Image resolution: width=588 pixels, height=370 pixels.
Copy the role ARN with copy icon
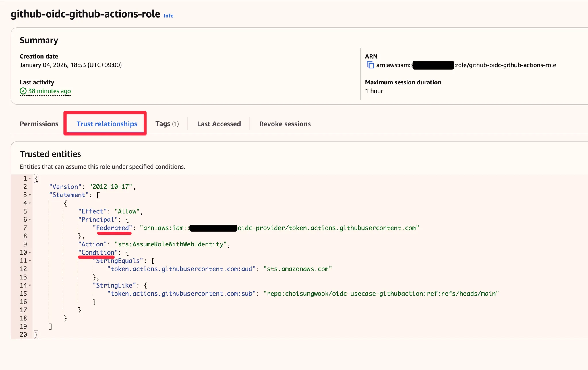click(370, 65)
